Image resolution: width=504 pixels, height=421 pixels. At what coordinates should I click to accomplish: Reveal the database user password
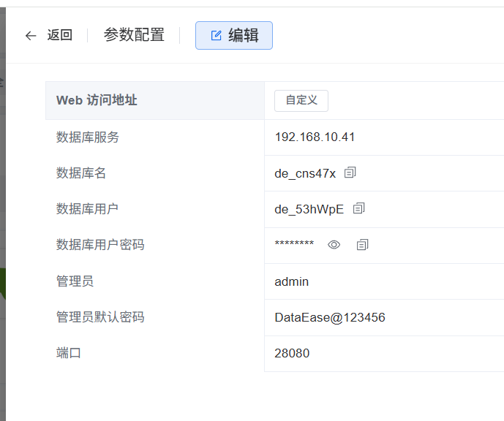pyautogui.click(x=334, y=245)
